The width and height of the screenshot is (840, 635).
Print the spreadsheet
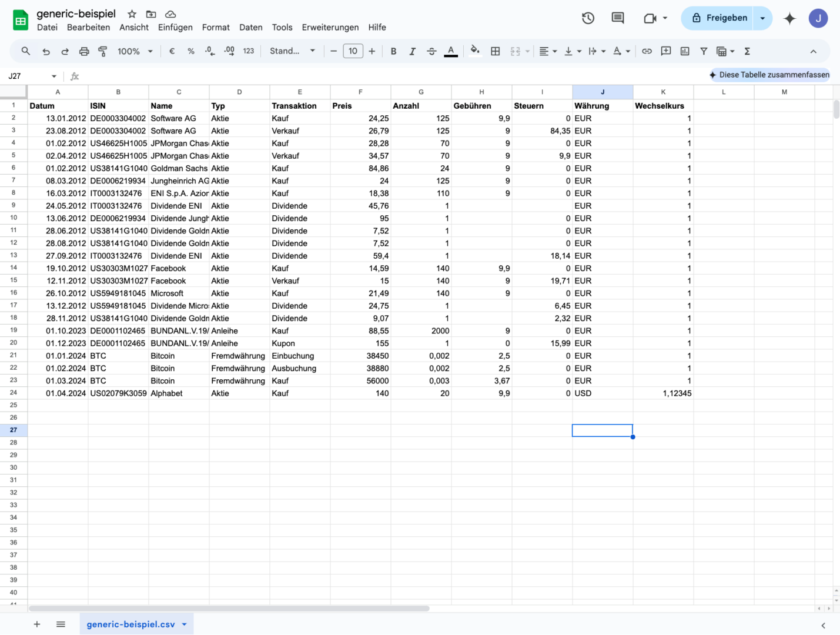click(x=84, y=51)
